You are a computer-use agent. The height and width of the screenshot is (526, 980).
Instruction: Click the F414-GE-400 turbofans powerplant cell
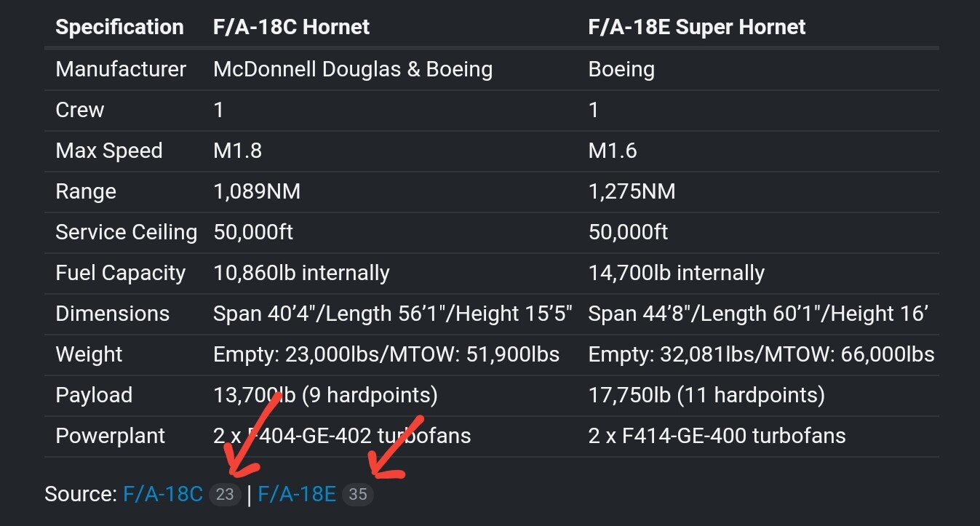pos(717,436)
